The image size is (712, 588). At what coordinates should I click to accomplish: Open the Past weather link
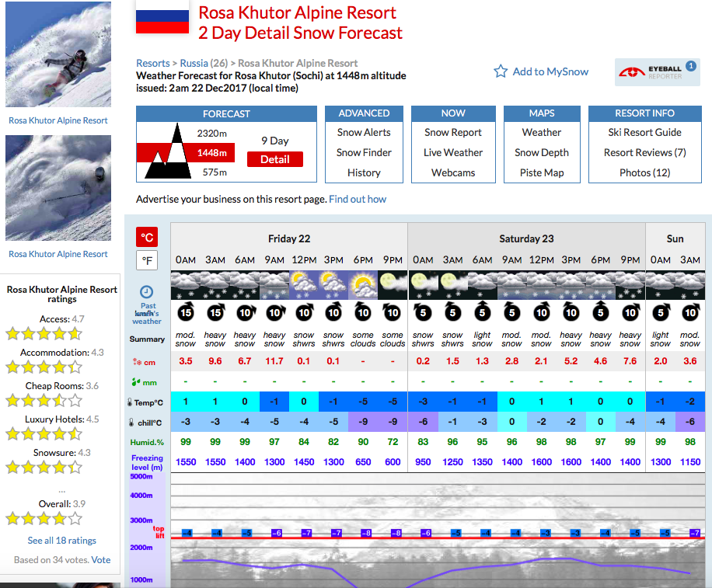click(x=147, y=314)
